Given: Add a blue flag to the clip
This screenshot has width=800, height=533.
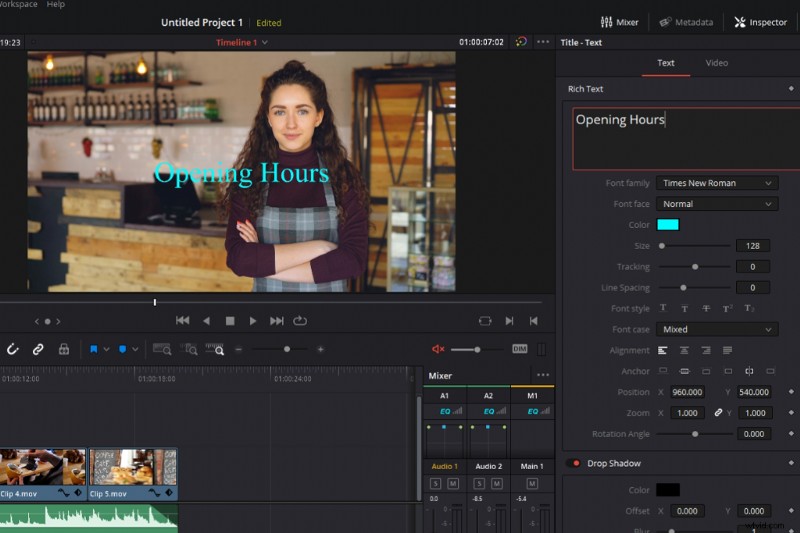Looking at the screenshot, I should 93,349.
